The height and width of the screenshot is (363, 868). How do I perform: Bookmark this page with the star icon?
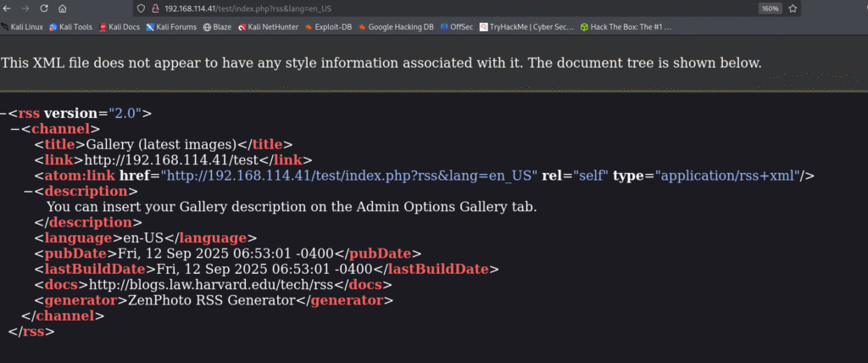[x=793, y=8]
